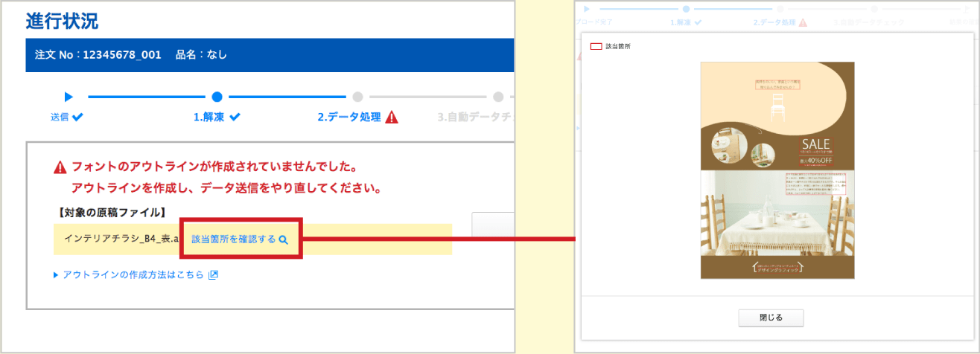Image resolution: width=980 pixels, height=354 pixels.
Task: Select the 1.解凍 step label
Action: (x=211, y=118)
